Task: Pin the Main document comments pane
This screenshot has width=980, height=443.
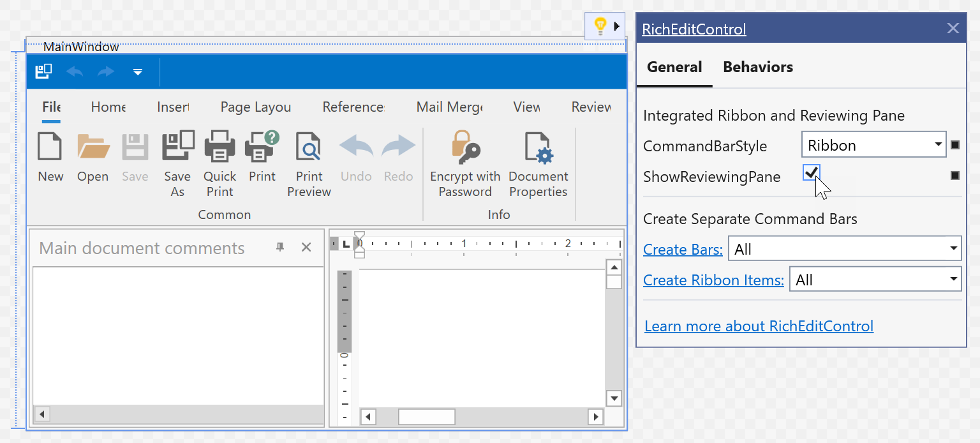Action: (280, 248)
